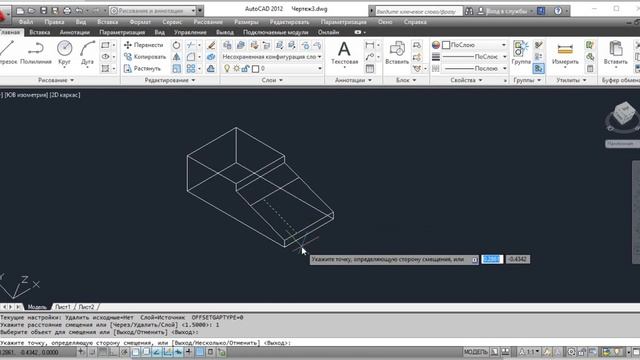640x360 pixels.
Task: Click the highlighted dynamic input distance field
Action: 492,259
